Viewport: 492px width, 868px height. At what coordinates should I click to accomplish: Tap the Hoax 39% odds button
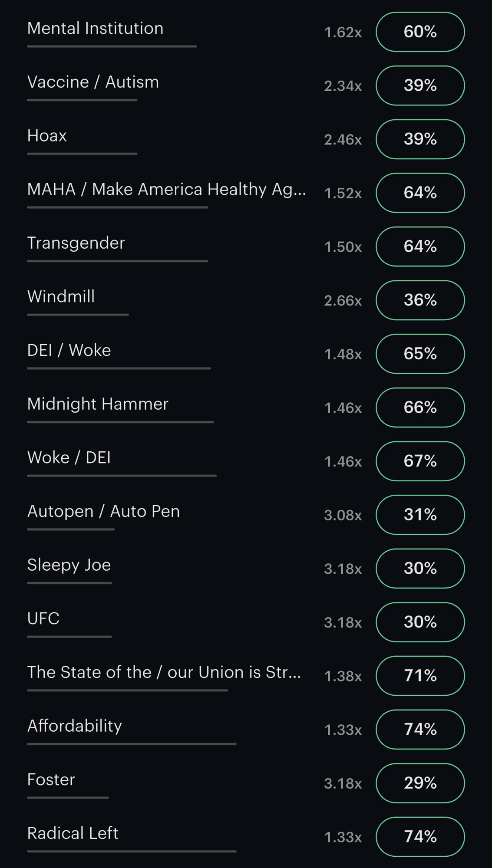point(420,139)
